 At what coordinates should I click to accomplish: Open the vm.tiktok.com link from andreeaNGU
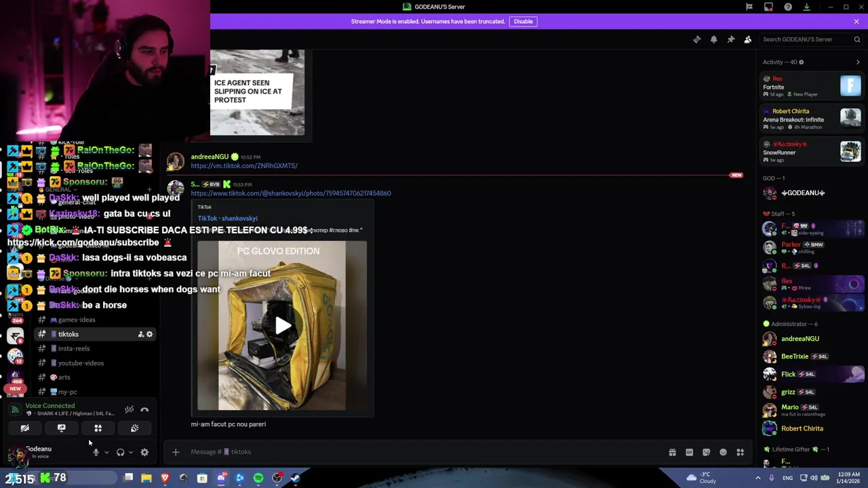[244, 165]
